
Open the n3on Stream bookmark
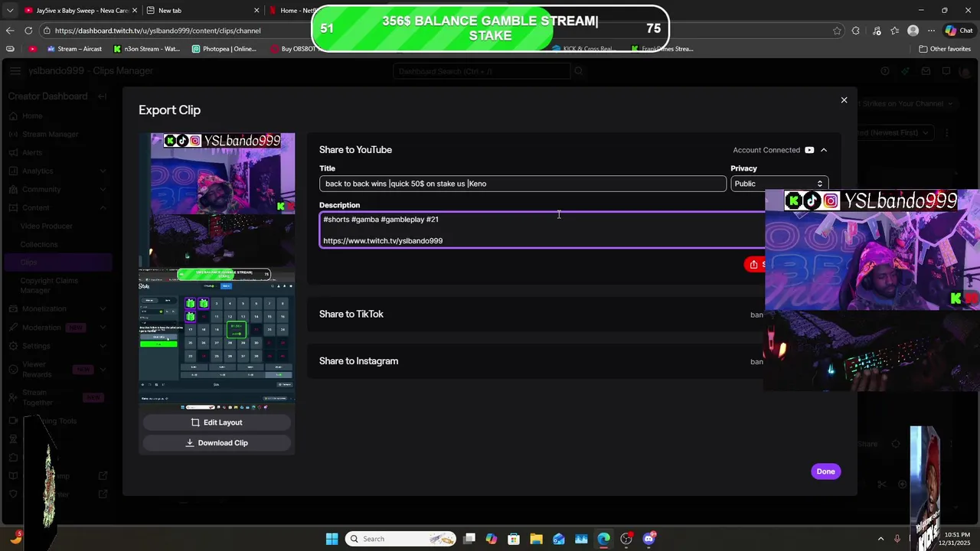(x=146, y=49)
